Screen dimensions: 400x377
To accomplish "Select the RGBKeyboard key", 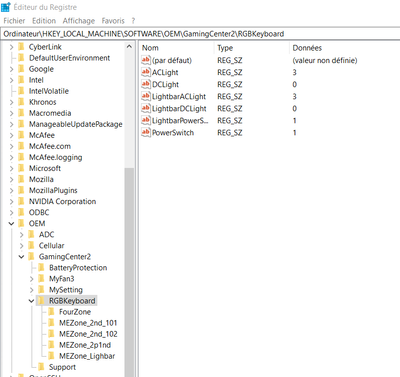I will click(72, 301).
